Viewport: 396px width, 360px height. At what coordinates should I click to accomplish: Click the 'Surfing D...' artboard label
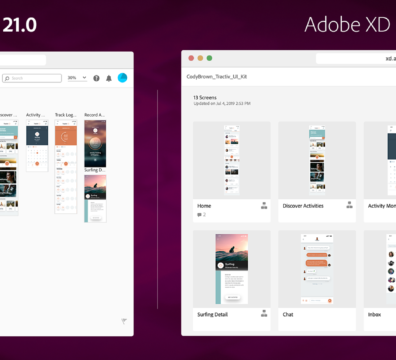point(95,170)
